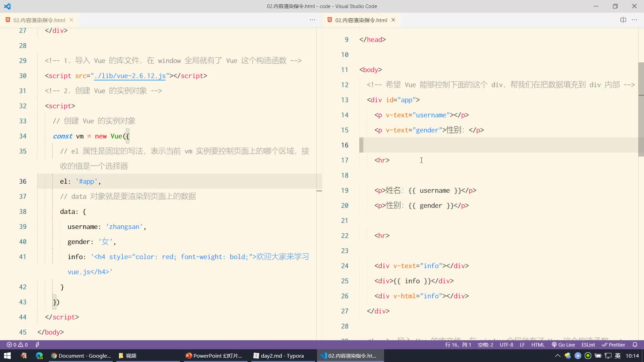The image size is (644, 362).
Task: Click line number 36 in left editor
Action: (x=22, y=181)
